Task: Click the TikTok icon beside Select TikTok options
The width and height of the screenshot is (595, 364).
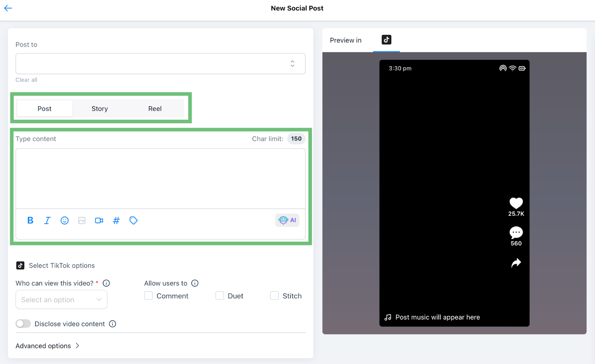Action: coord(20,266)
